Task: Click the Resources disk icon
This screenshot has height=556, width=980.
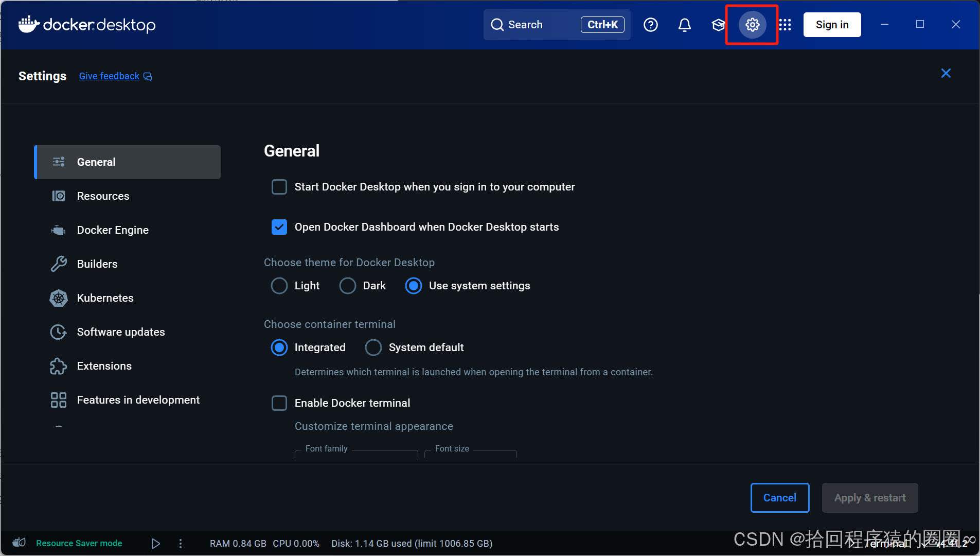Action: [59, 196]
